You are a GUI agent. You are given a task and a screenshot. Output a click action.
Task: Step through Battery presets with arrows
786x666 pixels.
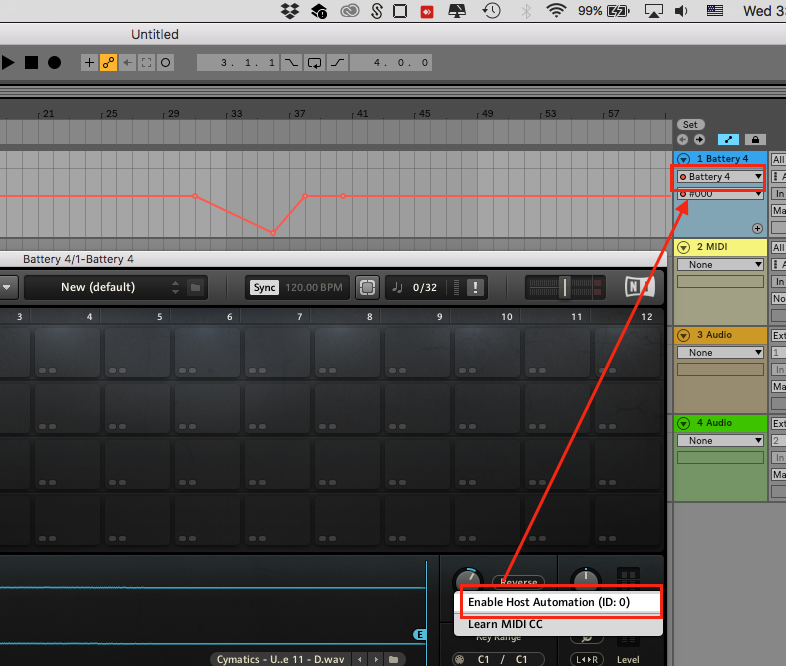click(175, 287)
